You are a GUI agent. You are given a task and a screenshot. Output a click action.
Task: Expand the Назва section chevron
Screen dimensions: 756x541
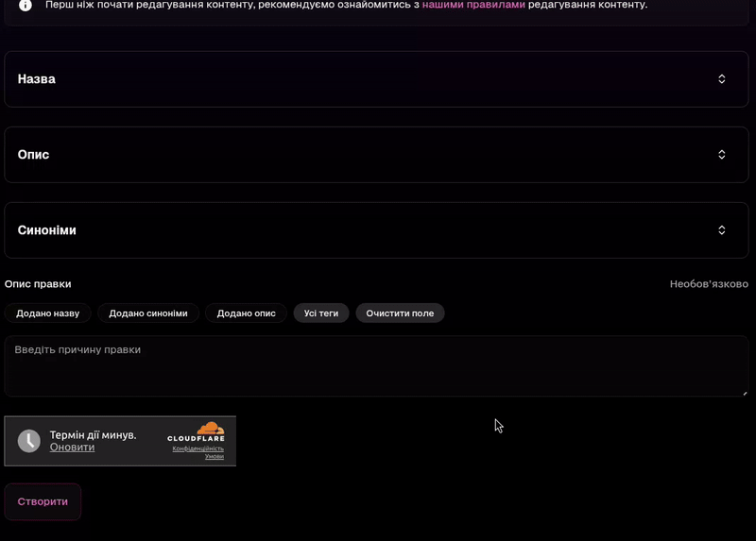[721, 79]
